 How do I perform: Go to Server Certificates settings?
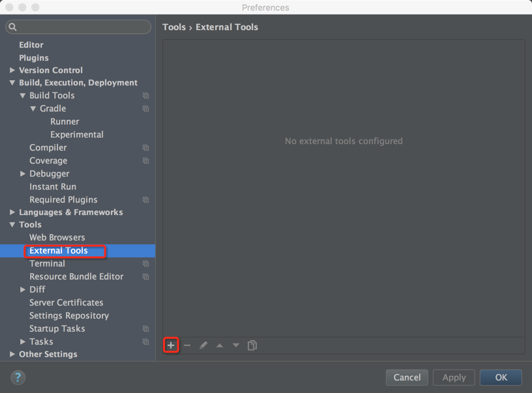pos(66,302)
